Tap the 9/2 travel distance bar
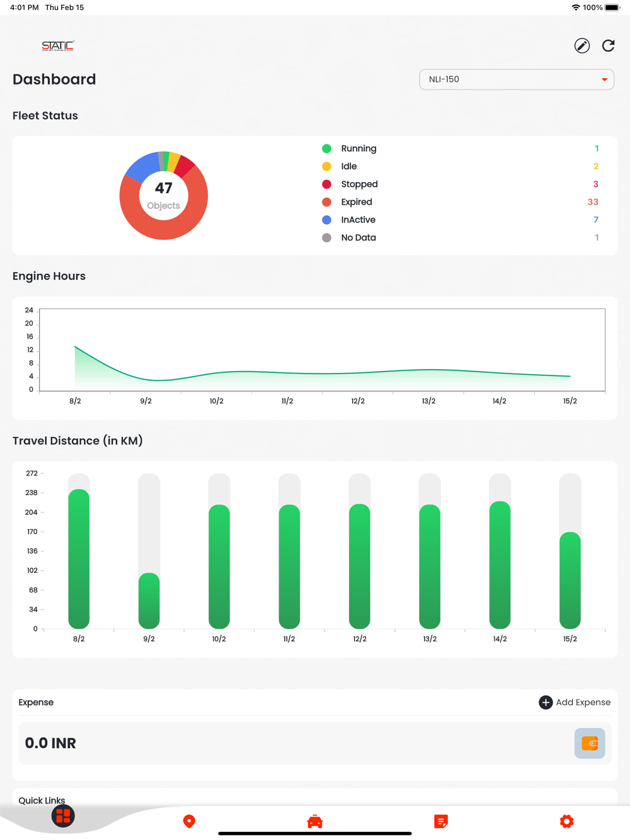This screenshot has height=840, width=630. tap(149, 601)
